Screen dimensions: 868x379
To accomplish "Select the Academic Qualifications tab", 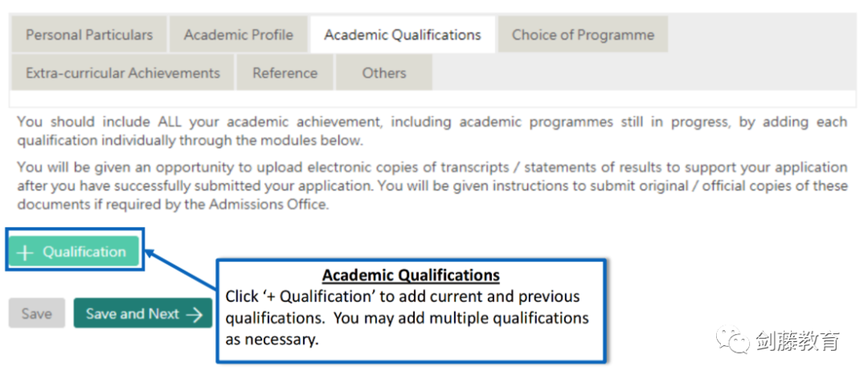I will [x=403, y=35].
